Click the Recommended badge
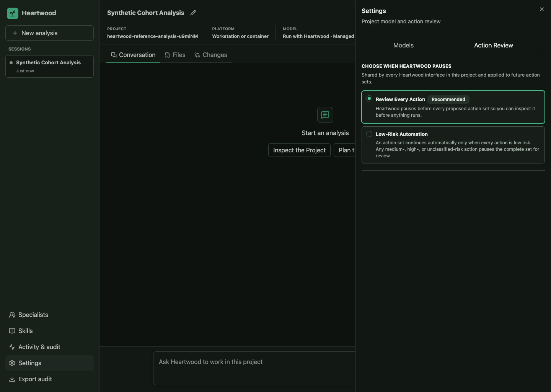Viewport: 551px width, 392px height. click(448, 99)
